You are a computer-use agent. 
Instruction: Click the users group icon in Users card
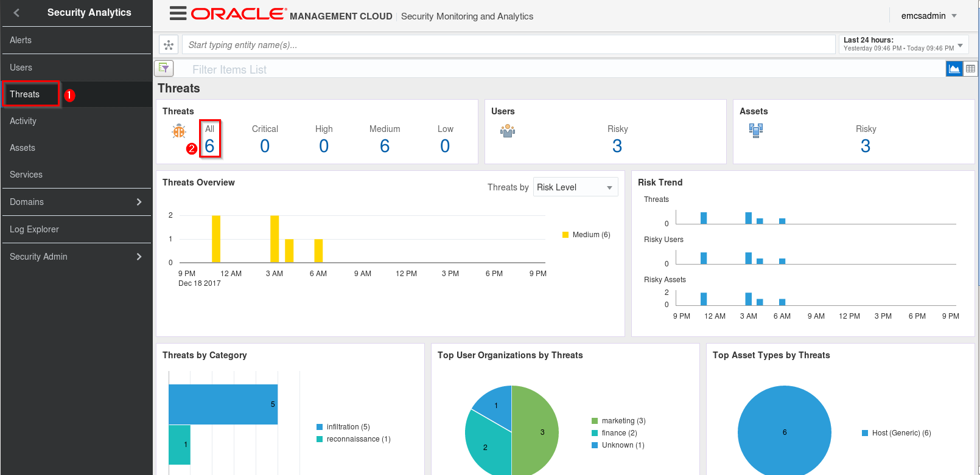point(508,131)
